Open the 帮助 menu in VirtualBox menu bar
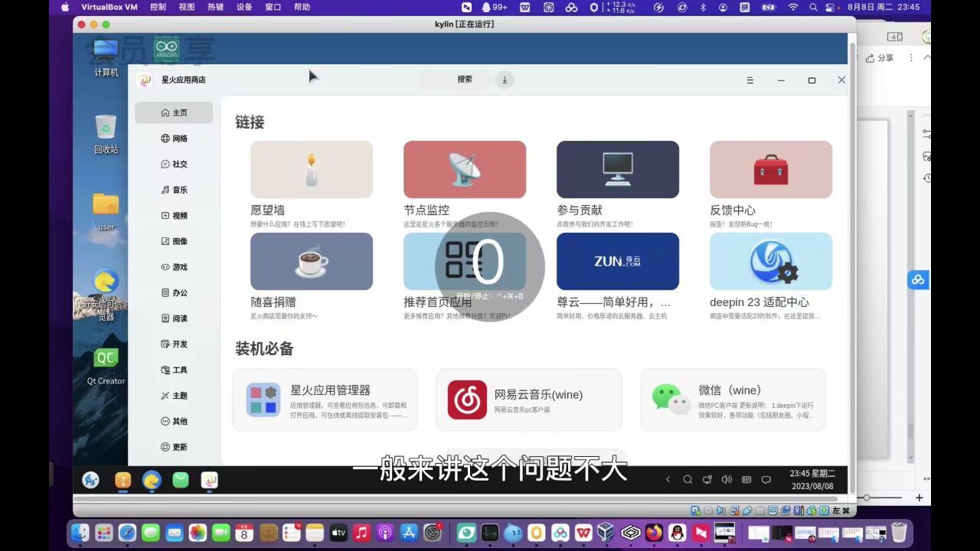 coord(302,7)
